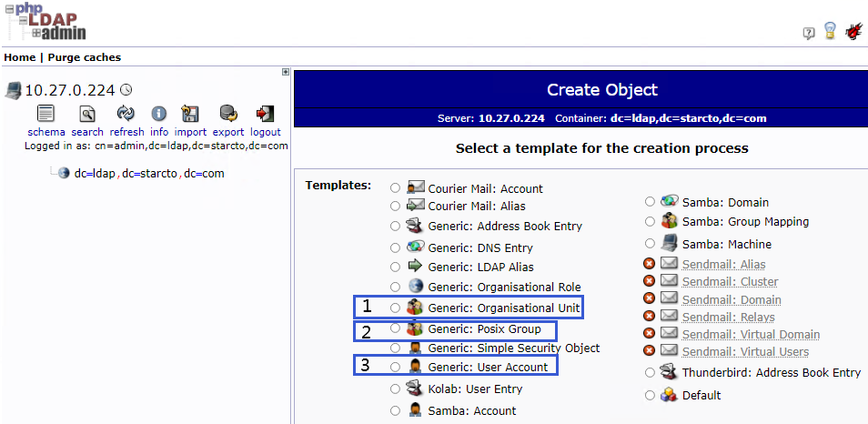Viewport: 868px width, 424px height.
Task: Click the export database icon
Action: click(x=228, y=114)
